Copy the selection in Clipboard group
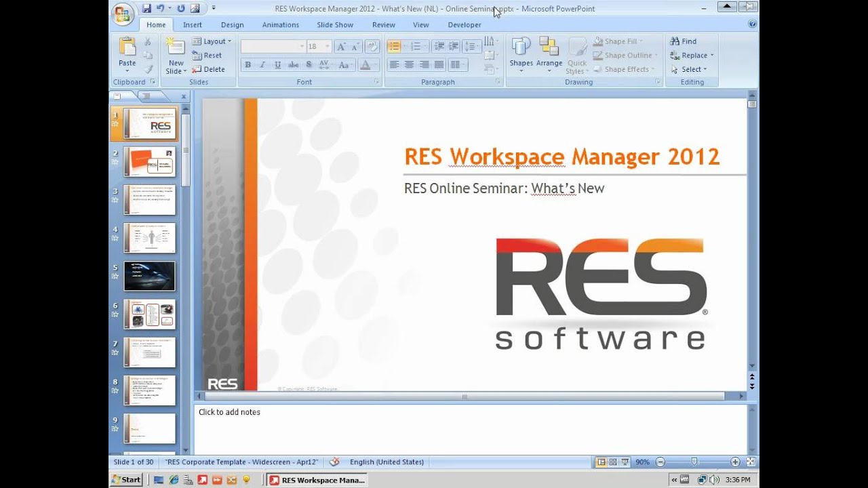868x488 pixels. click(x=148, y=56)
